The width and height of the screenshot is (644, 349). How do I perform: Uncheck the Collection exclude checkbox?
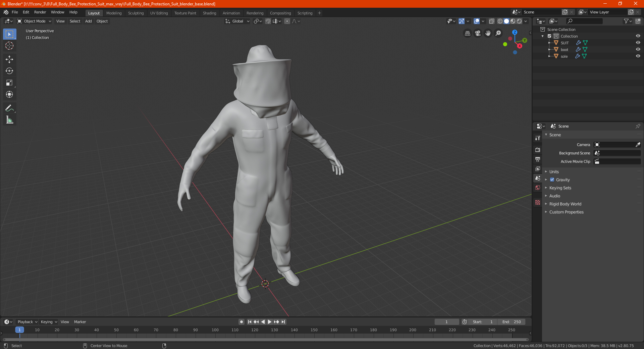549,36
